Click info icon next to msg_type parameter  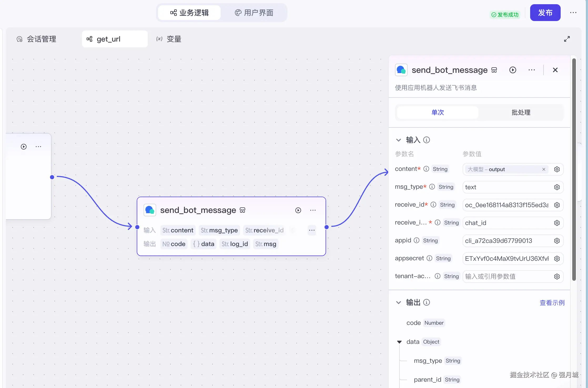(x=432, y=187)
